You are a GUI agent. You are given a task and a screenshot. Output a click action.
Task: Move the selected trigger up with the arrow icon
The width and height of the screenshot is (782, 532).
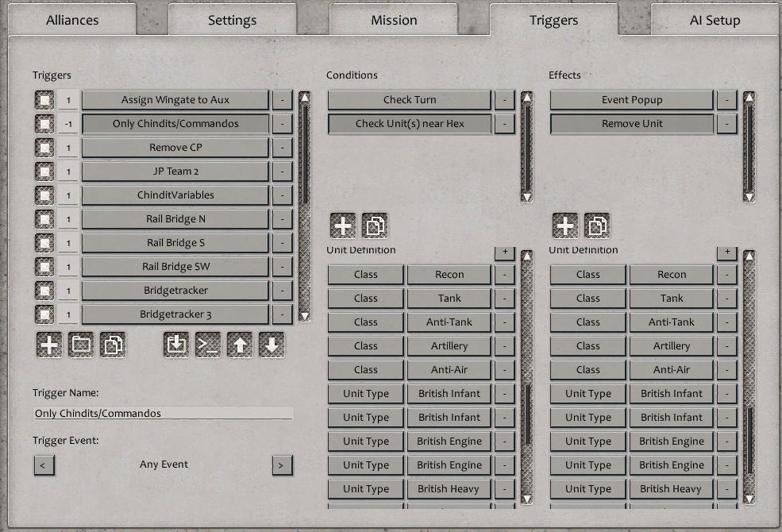[x=239, y=345]
